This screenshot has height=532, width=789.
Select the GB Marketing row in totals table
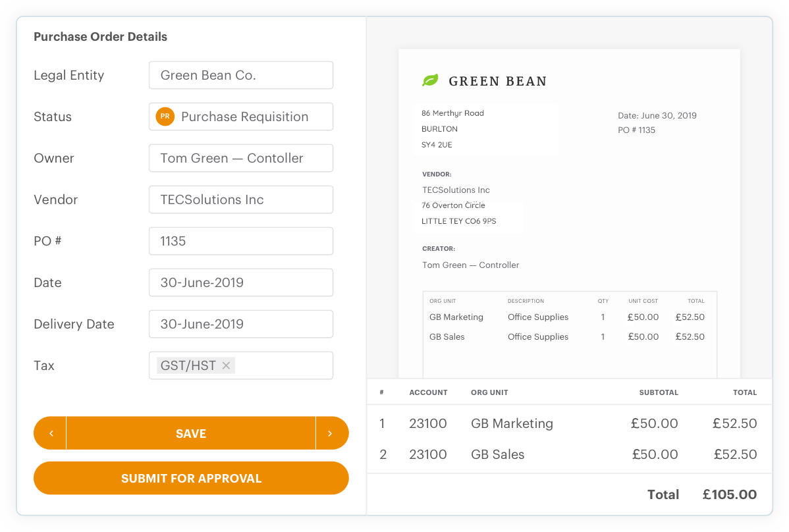[x=512, y=423]
